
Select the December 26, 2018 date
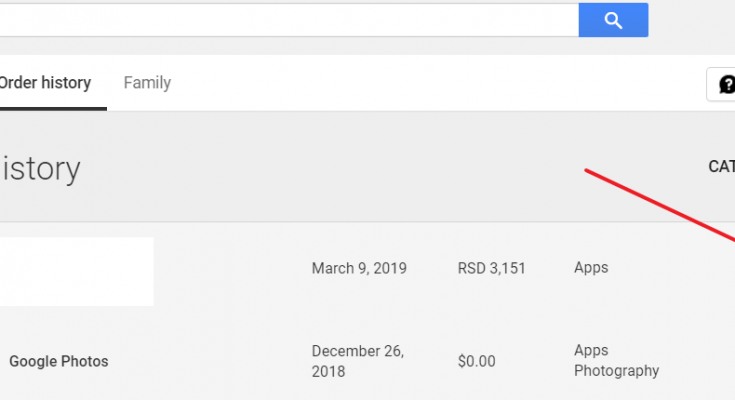pos(358,361)
